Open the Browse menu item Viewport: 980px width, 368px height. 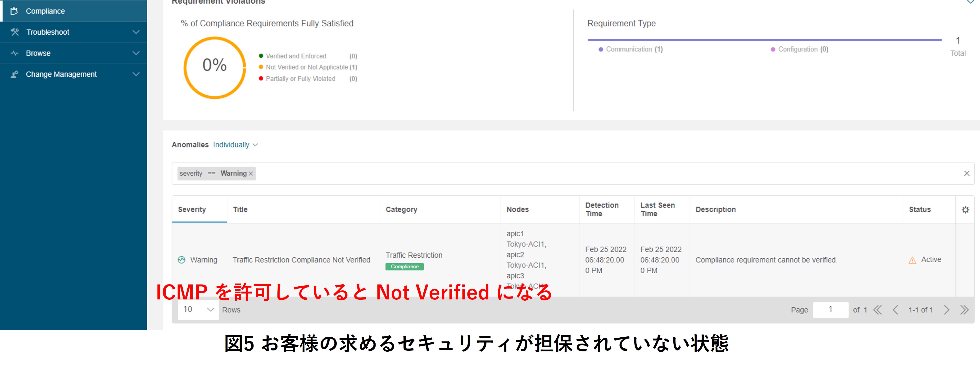tap(73, 53)
